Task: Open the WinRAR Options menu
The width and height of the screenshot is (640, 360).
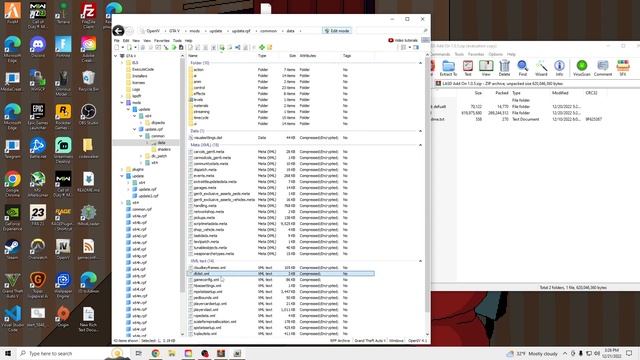Action: click(496, 54)
